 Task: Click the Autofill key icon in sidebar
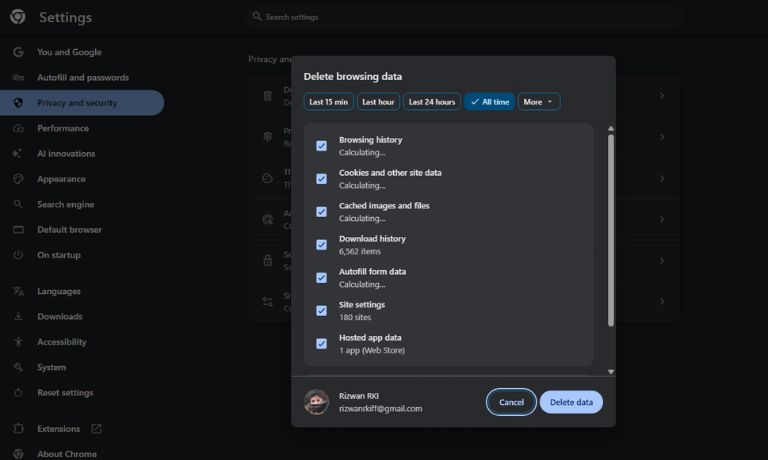pyautogui.click(x=18, y=77)
